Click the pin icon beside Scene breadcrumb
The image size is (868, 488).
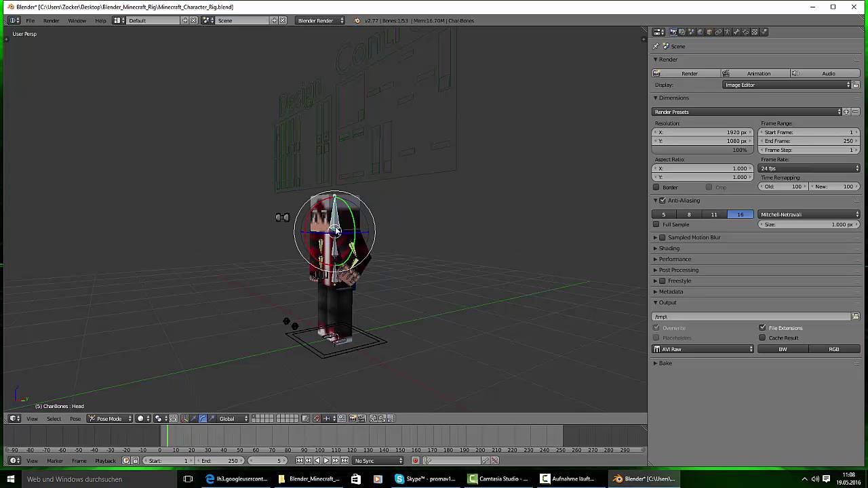coord(656,46)
